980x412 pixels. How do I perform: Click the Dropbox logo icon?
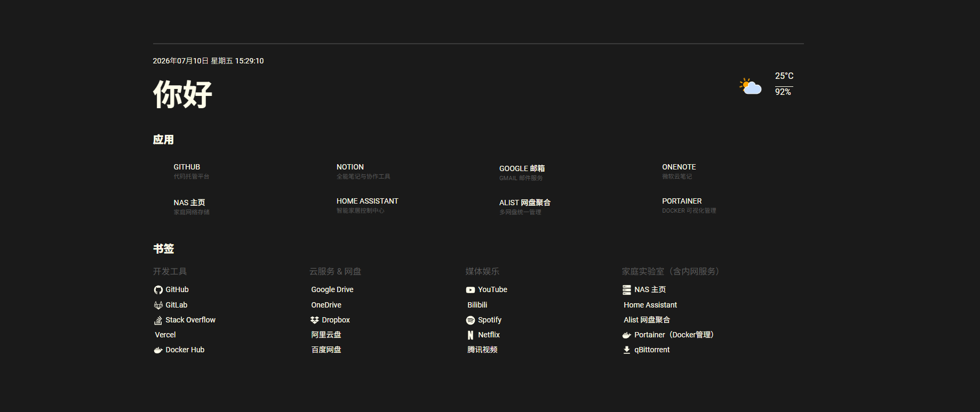click(315, 320)
